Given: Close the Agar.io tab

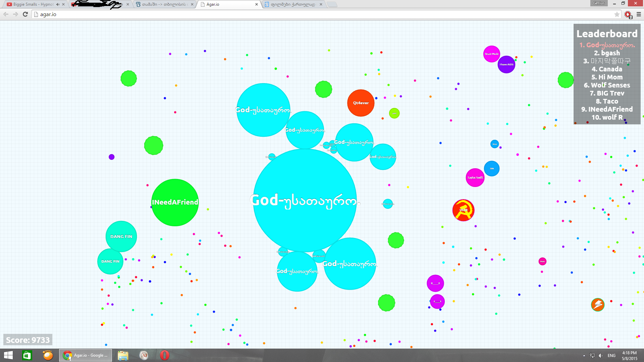Looking at the screenshot, I should [x=257, y=4].
